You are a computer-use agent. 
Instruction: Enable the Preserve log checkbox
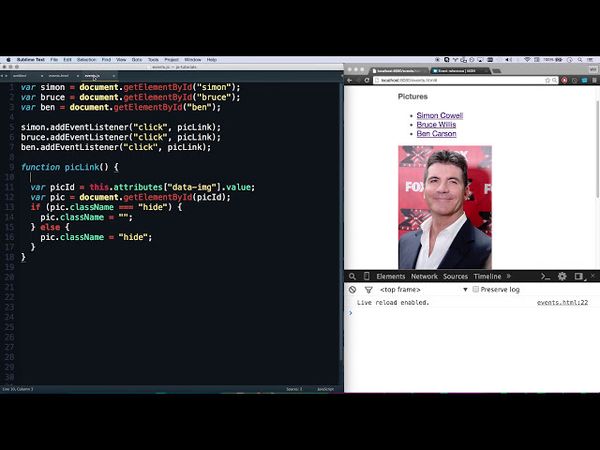click(x=476, y=289)
